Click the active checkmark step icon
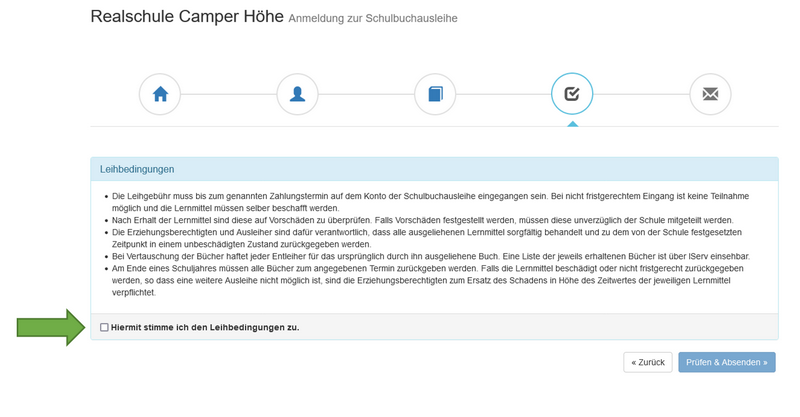This screenshot has width=800, height=417. [572, 94]
